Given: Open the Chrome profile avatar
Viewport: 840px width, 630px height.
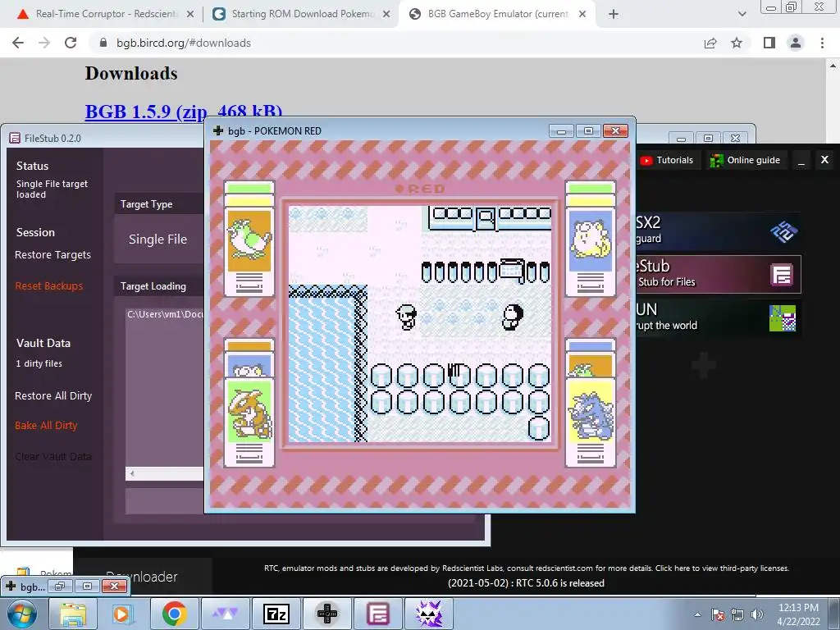Looking at the screenshot, I should tap(796, 43).
